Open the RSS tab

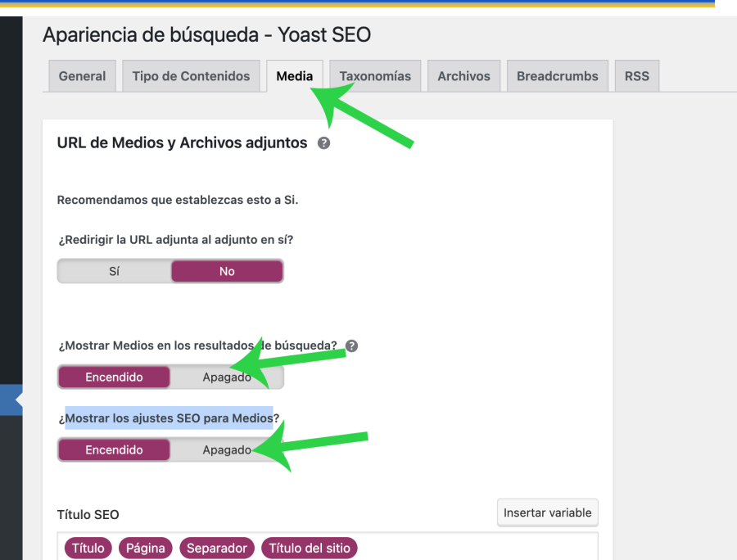(637, 76)
